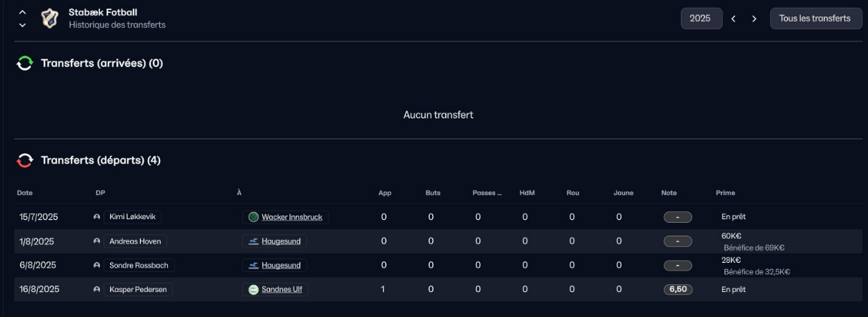Click the down chevron beside the club name
The height and width of the screenshot is (317, 868).
point(23,25)
